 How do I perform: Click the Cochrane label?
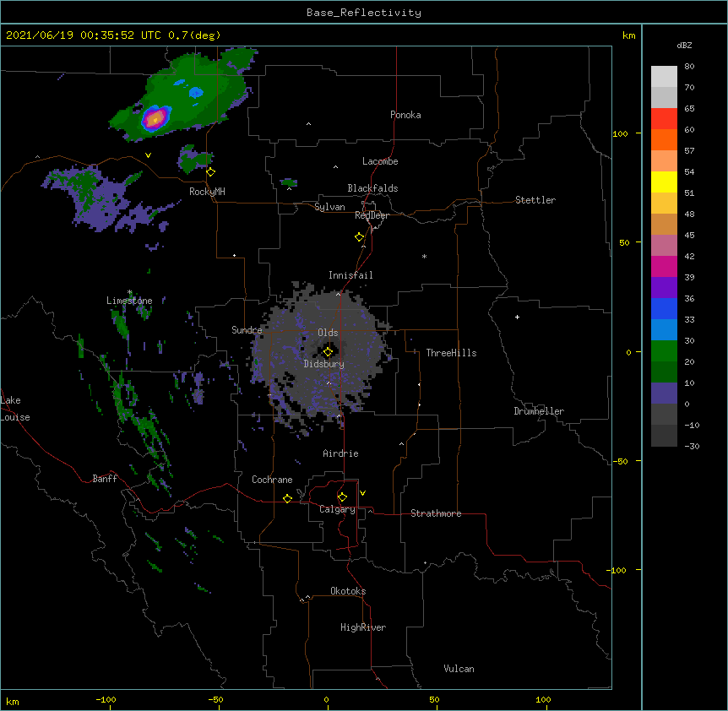coord(272,480)
